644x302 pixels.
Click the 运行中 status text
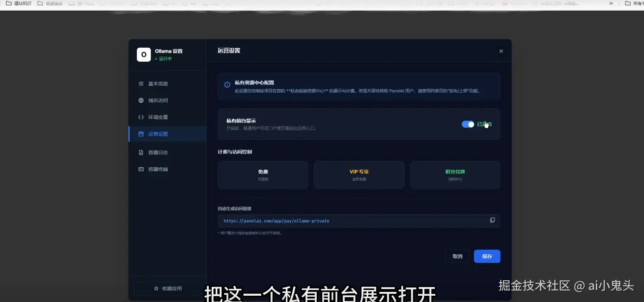click(x=165, y=59)
